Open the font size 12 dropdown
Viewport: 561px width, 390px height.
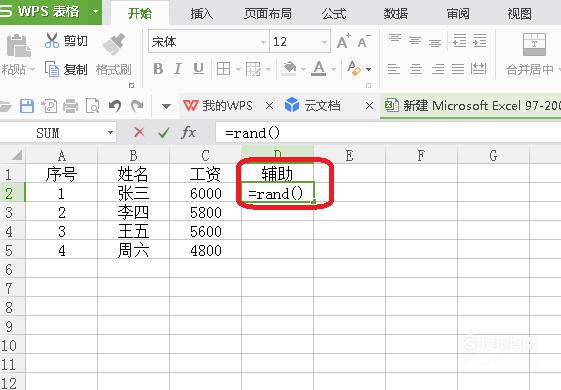(324, 42)
